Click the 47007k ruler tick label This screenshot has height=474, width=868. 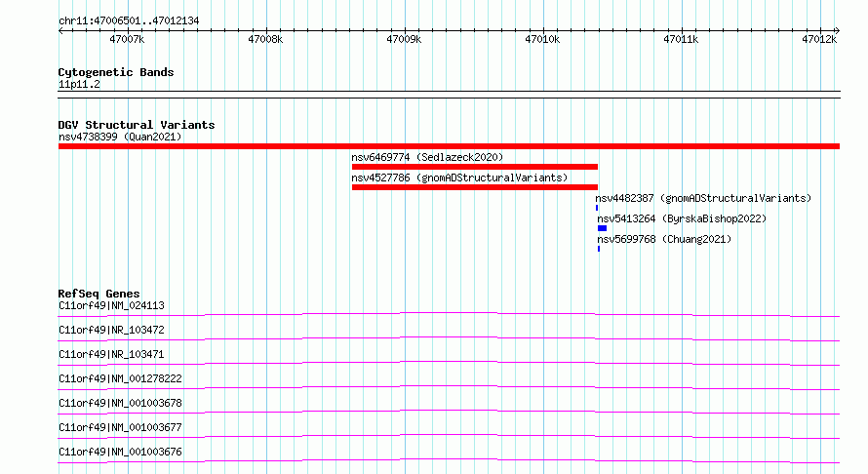click(127, 39)
